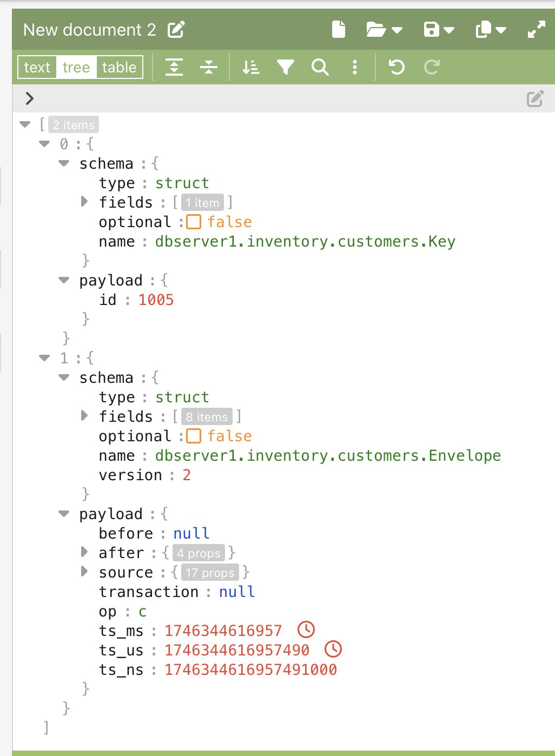
Task: Expand the source object
Action: (x=84, y=572)
